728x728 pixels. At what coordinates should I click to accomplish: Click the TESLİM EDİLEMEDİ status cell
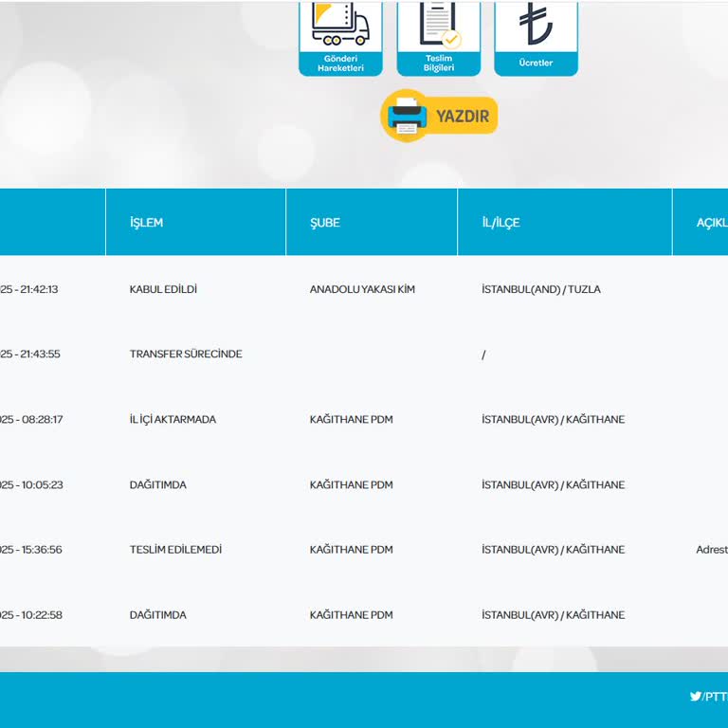click(x=175, y=550)
